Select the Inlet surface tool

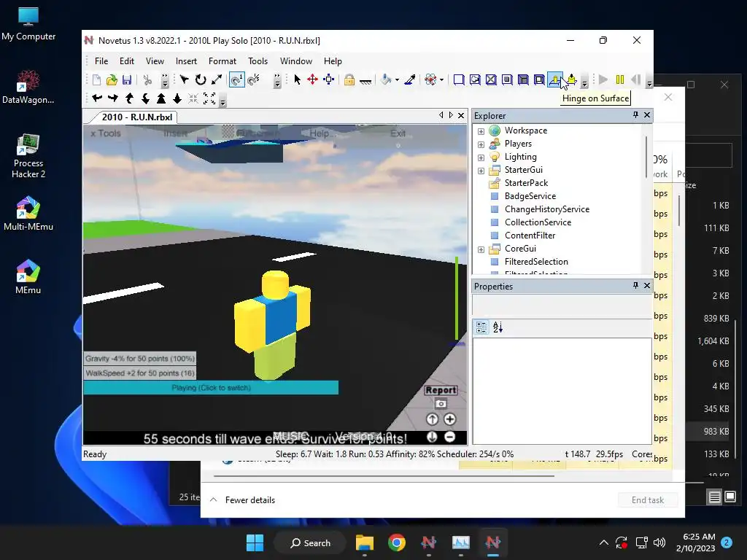tap(523, 79)
